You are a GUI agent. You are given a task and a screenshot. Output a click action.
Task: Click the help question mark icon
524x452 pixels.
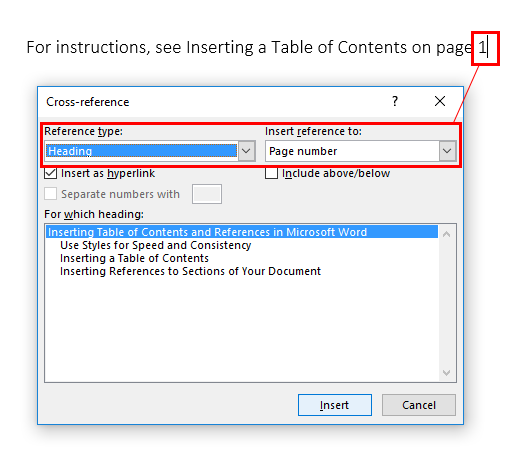point(395,101)
